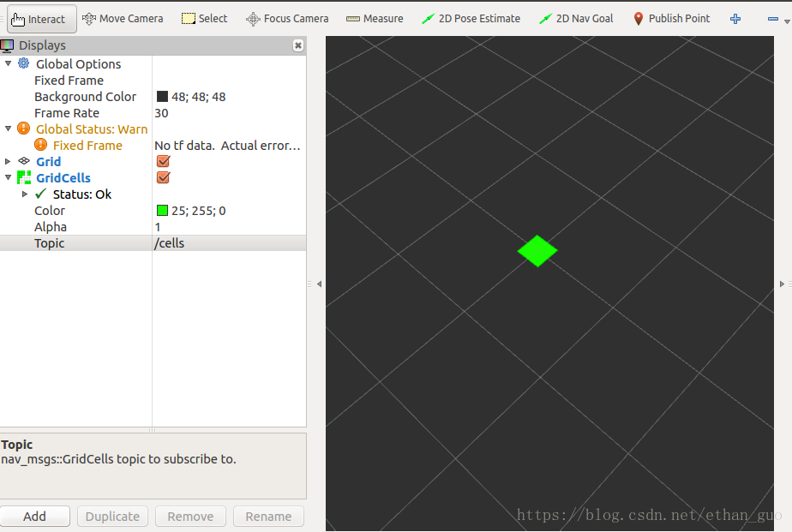Collapse left panel using the arrow handle
The height and width of the screenshot is (532, 792).
tap(319, 284)
